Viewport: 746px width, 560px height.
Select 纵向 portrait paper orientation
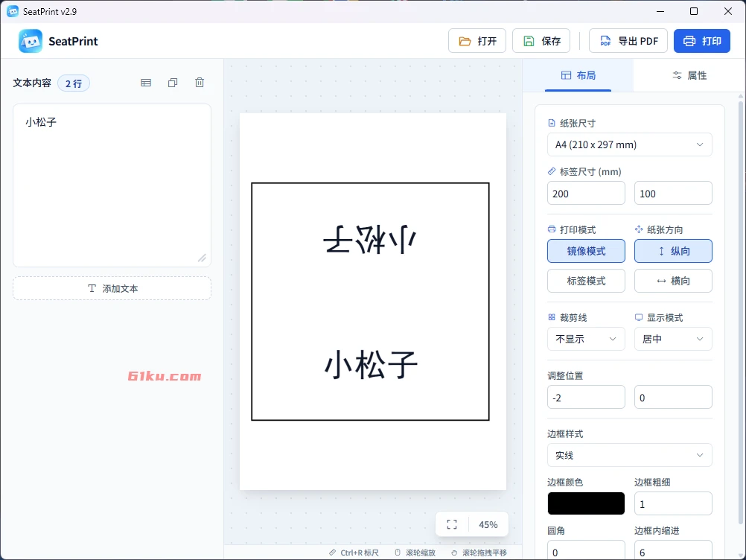(673, 251)
